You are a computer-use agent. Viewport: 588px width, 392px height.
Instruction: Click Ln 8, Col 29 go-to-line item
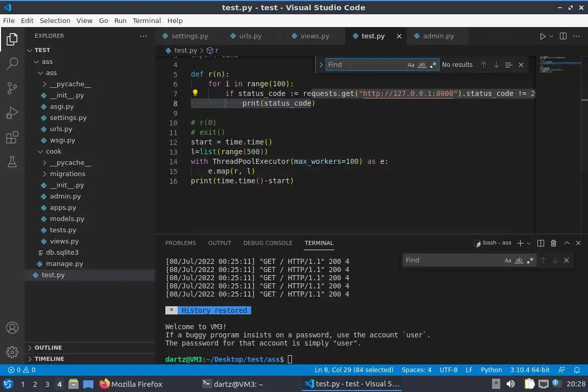pyautogui.click(x=354, y=370)
